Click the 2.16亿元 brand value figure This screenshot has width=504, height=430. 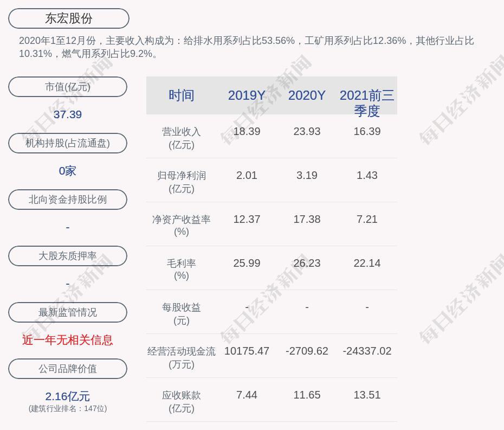[x=68, y=396]
